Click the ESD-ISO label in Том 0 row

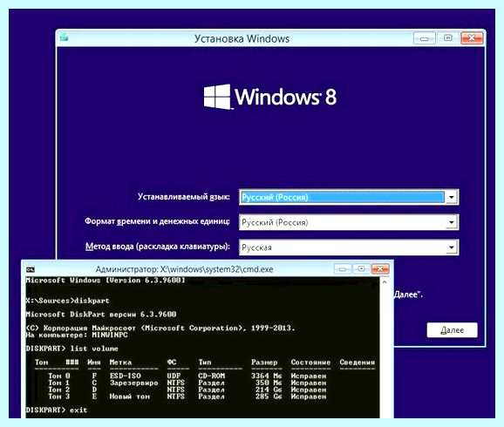(126, 376)
